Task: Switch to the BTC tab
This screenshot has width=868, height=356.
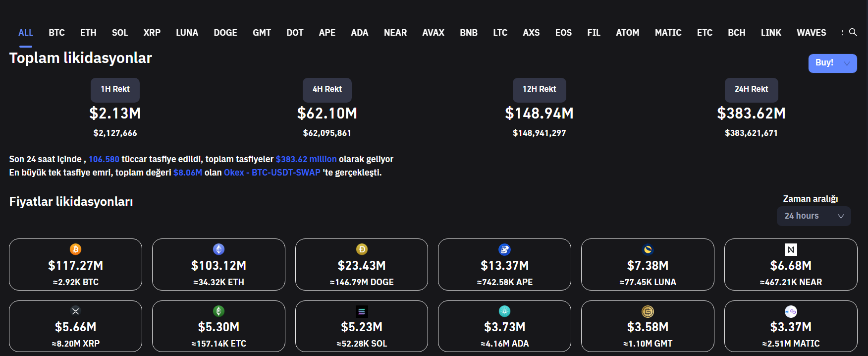Action: tap(56, 33)
